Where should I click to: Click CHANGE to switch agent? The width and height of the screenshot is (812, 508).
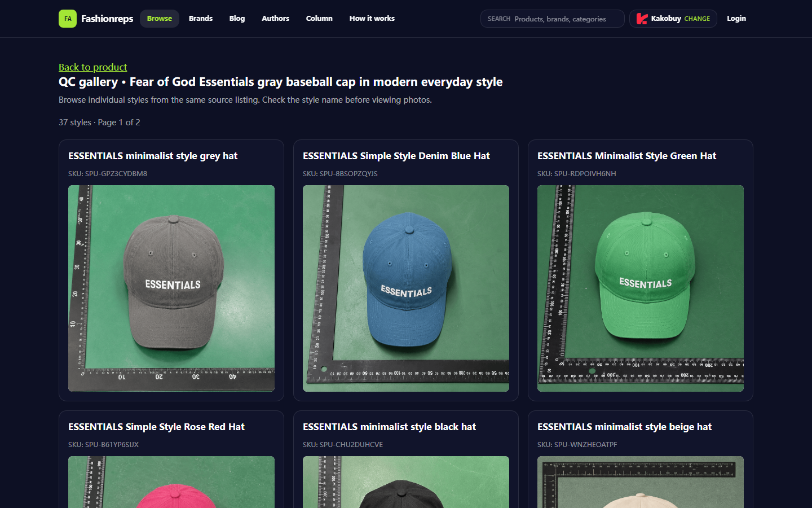tap(697, 19)
